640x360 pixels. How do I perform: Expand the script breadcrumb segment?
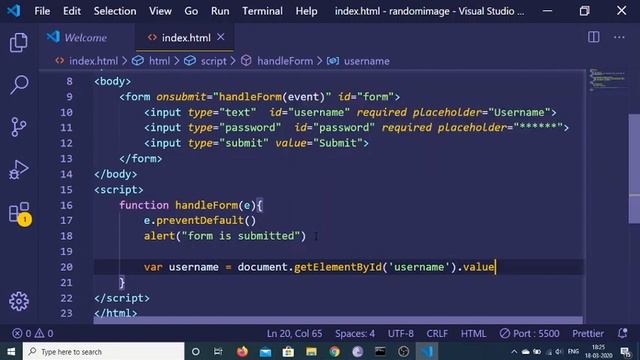pos(213,61)
